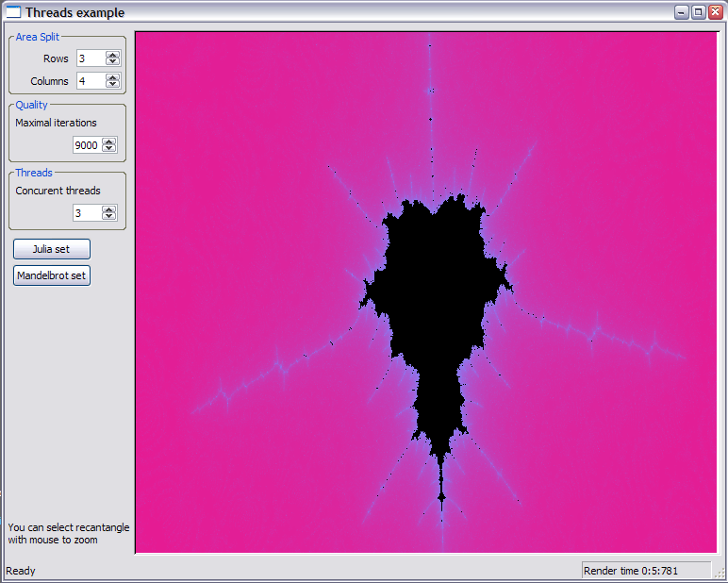Raise Maximal iterations with up arrow

(108, 142)
